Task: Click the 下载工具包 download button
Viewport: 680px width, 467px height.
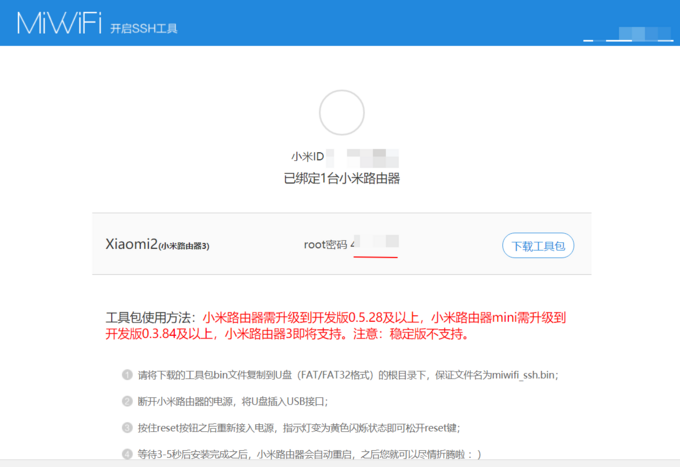Action: click(x=538, y=245)
